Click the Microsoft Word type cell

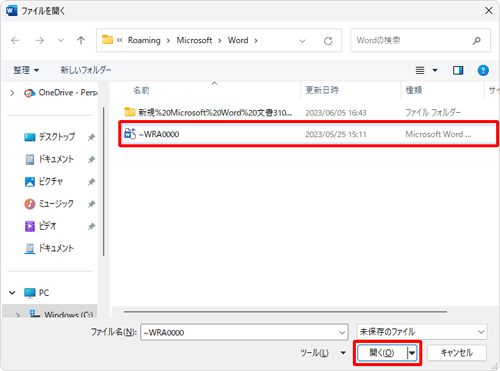click(438, 134)
